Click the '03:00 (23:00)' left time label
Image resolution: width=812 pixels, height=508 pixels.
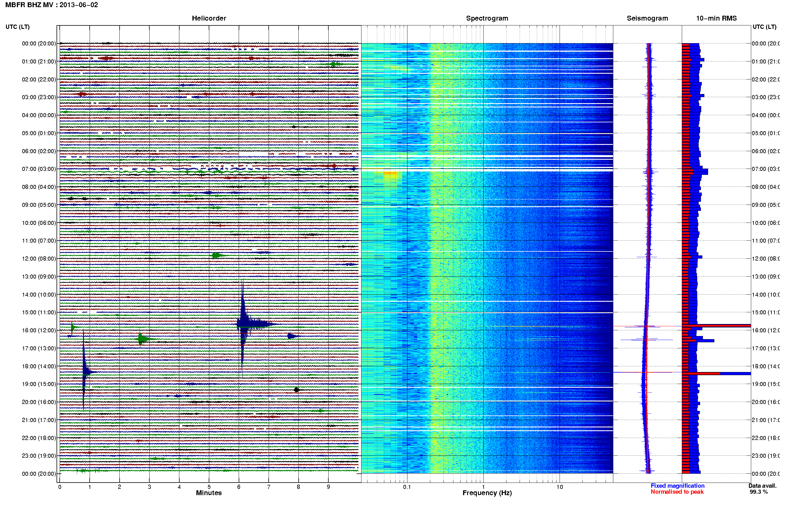(39, 97)
